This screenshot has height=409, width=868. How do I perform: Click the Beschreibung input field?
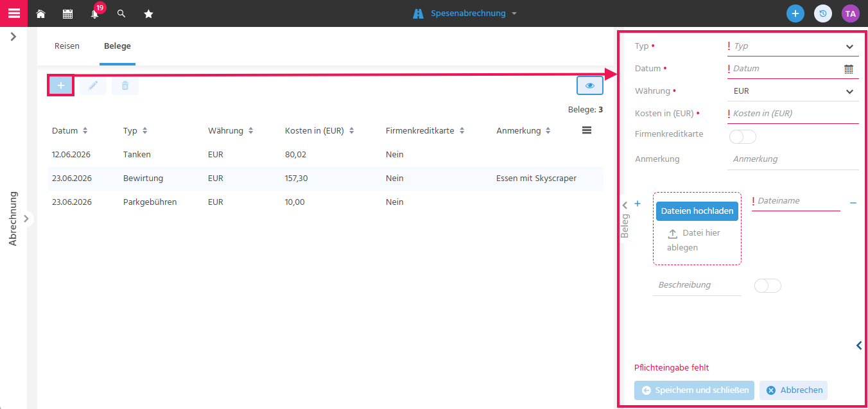pos(697,285)
